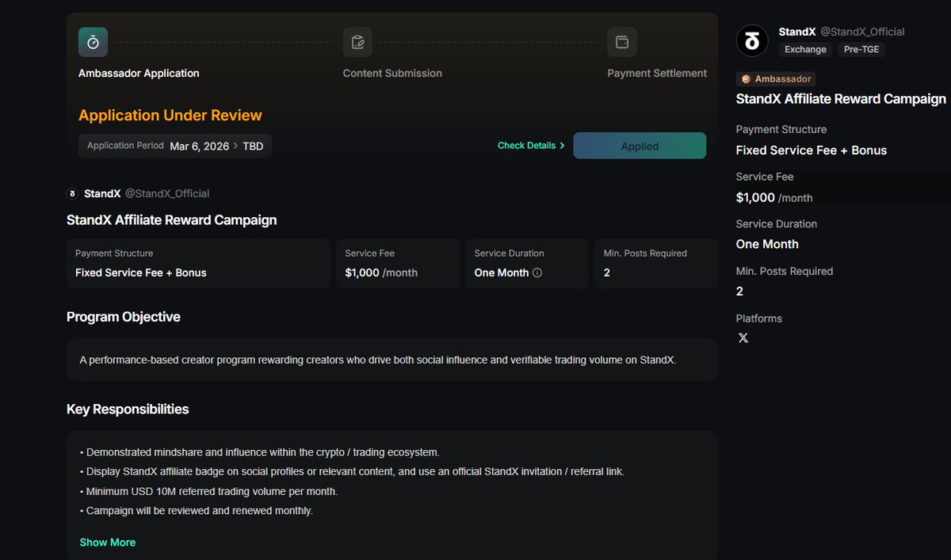The image size is (951, 560).
Task: Click the Application Period date range
Action: click(217, 146)
